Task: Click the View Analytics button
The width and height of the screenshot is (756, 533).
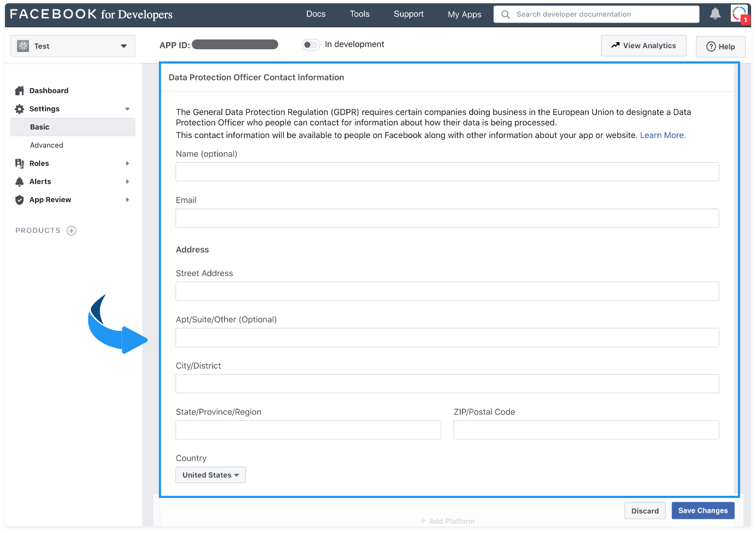Action: click(644, 45)
